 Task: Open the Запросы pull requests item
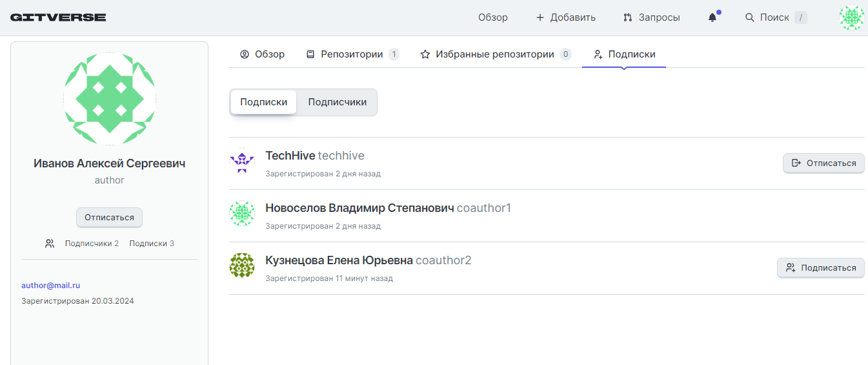tap(651, 17)
